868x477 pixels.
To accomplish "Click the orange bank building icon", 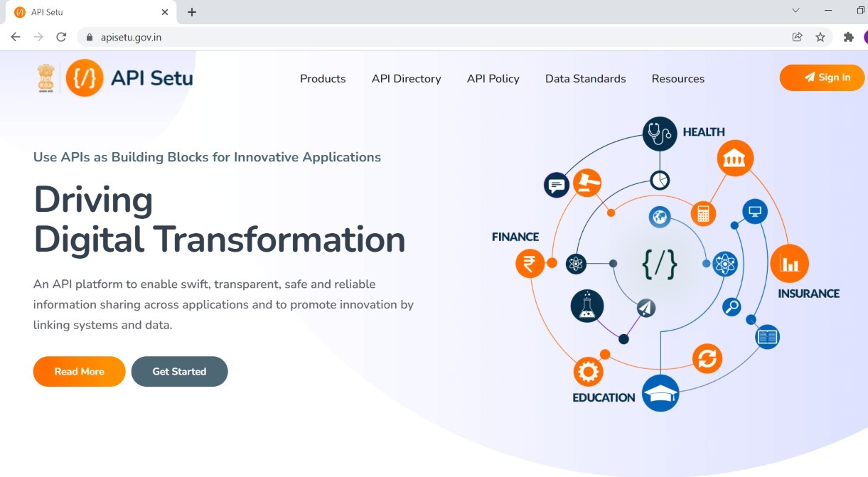I will point(735,159).
